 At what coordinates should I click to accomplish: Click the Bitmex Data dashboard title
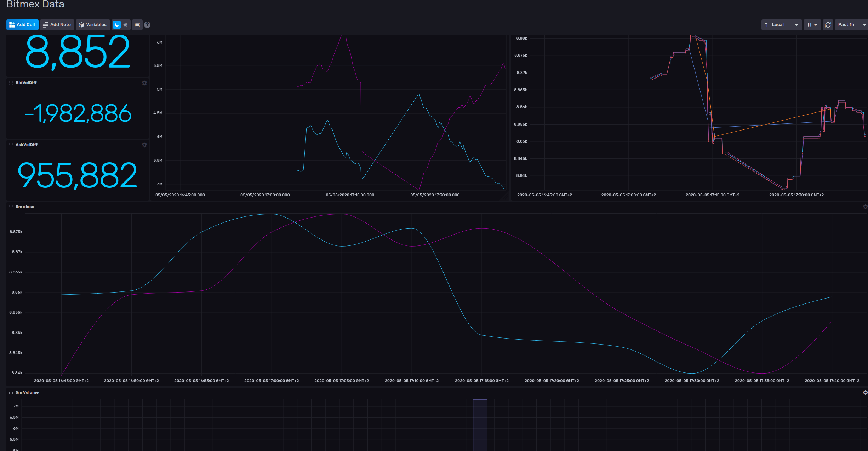35,4
